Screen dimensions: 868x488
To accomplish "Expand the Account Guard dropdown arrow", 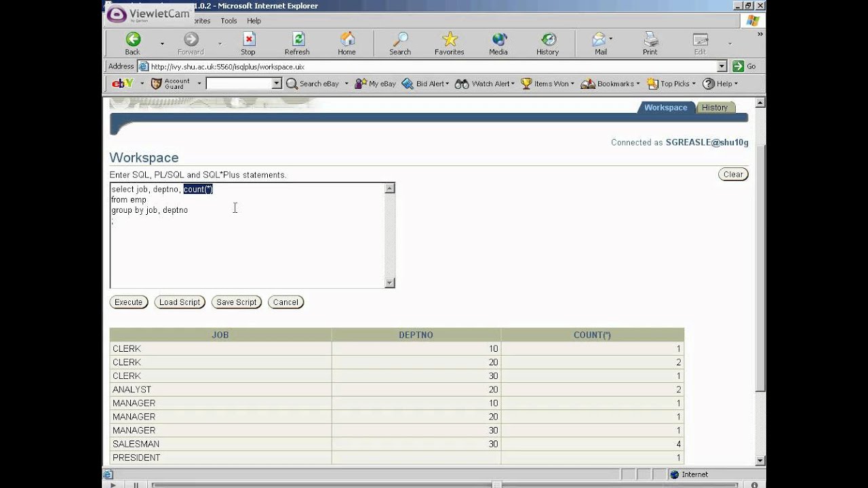I will (199, 84).
